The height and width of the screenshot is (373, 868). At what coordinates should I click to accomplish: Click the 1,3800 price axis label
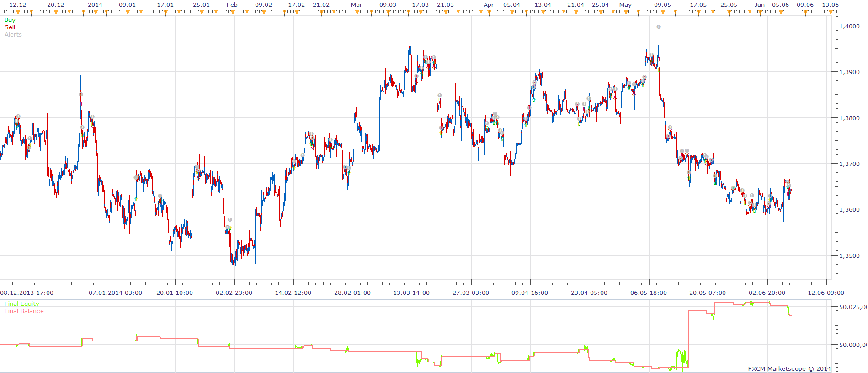pos(850,118)
